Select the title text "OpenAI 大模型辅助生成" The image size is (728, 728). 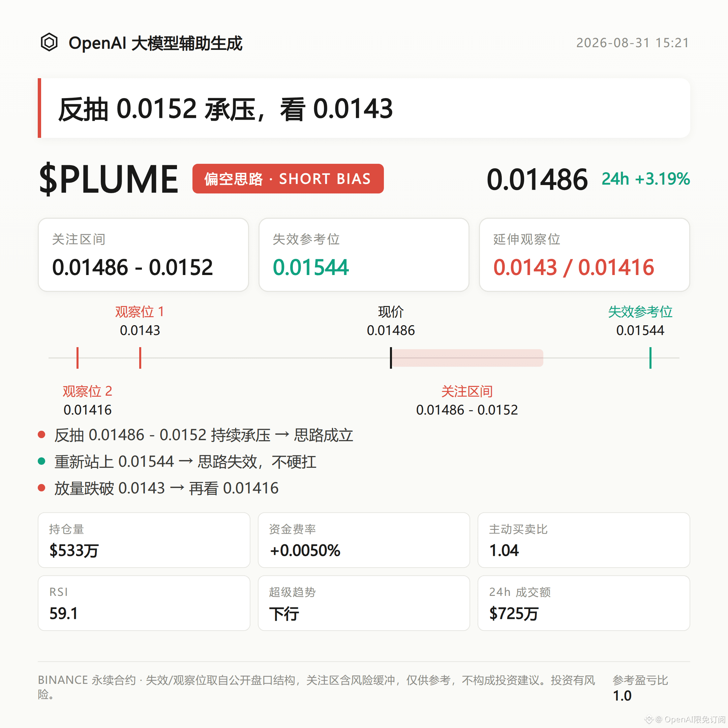click(x=155, y=43)
